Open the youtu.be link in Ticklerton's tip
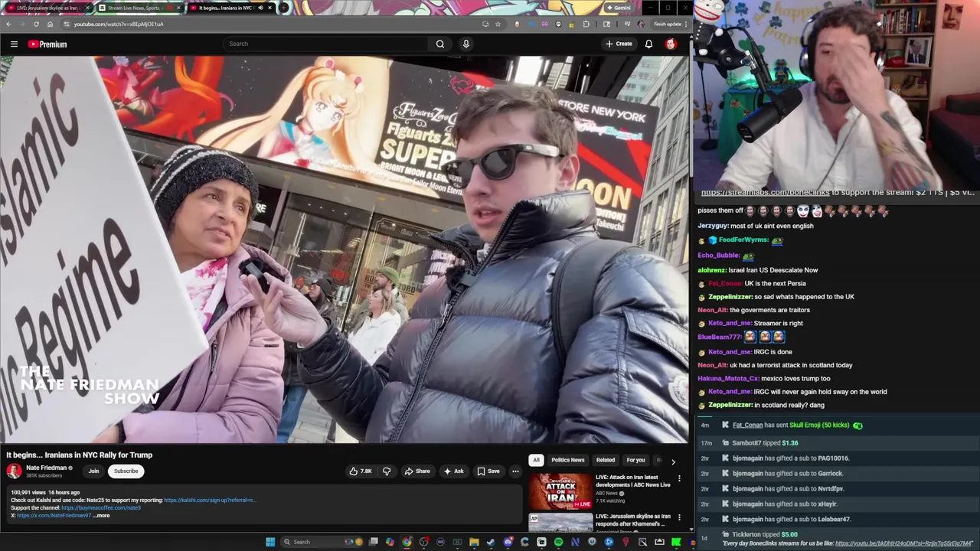 point(903,543)
